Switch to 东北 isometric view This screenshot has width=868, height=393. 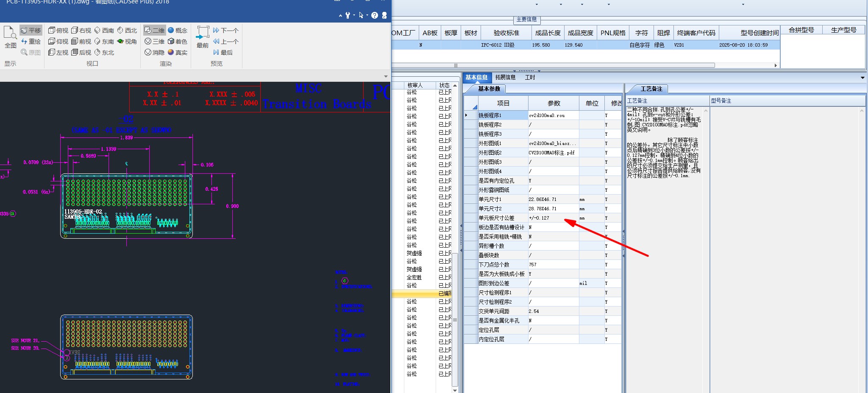click(104, 53)
